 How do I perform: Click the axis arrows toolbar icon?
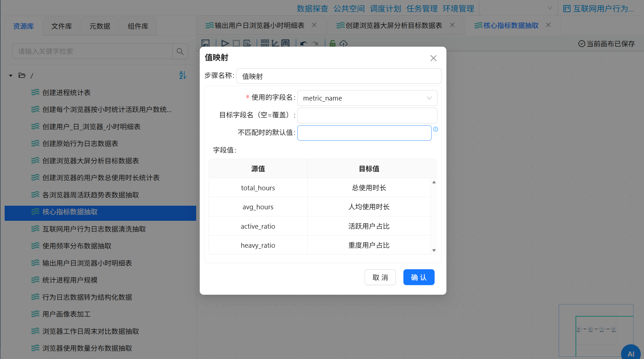pyautogui.click(x=275, y=43)
